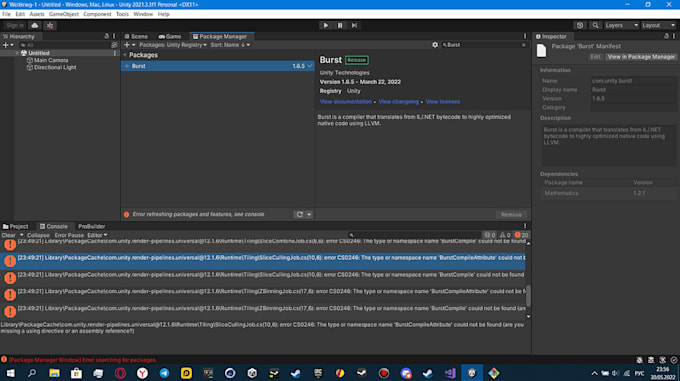Collapse the Packages group
The height and width of the screenshot is (381, 680).
coord(125,55)
